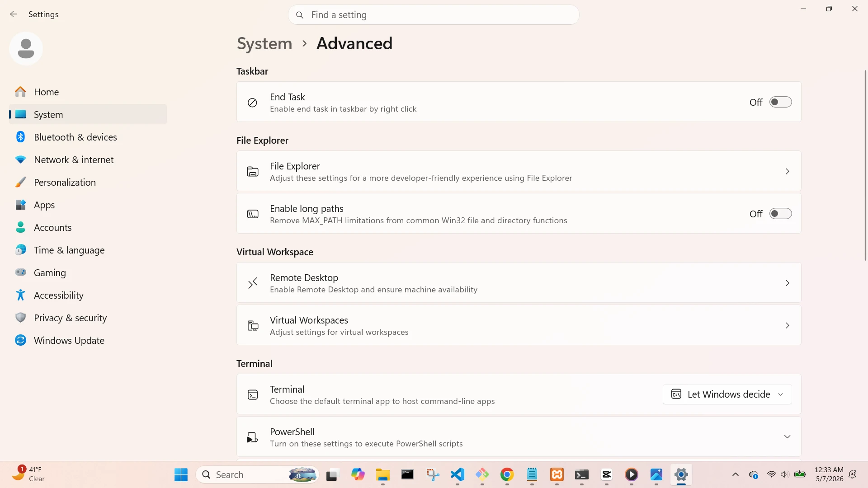
Task: Click the Enable long paths icon
Action: [x=252, y=214]
